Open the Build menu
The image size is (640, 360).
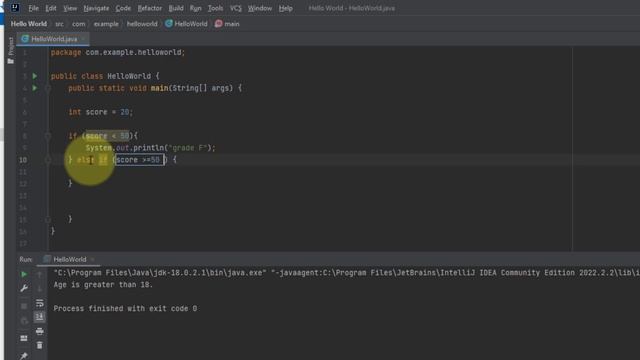coord(176,8)
